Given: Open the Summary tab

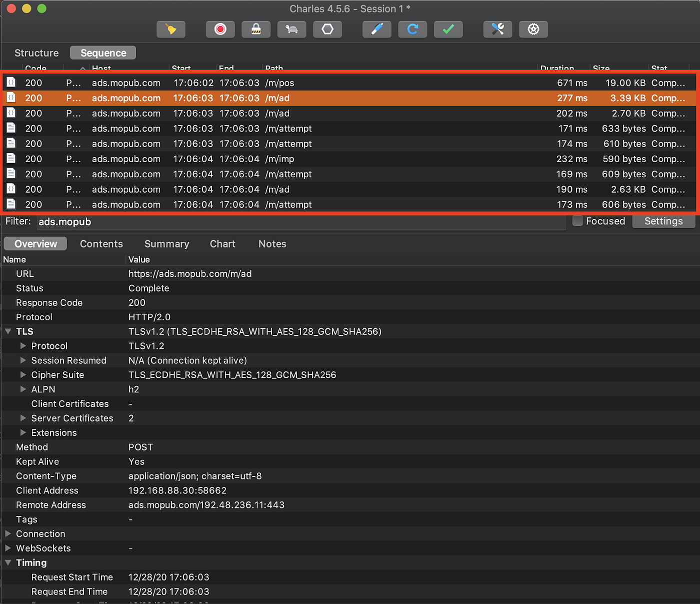Looking at the screenshot, I should point(167,244).
